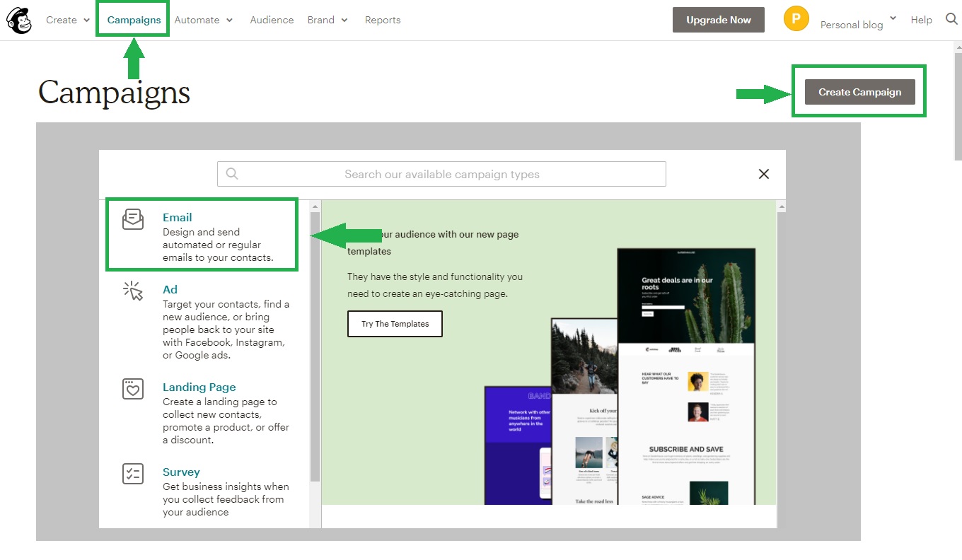Open the search magnifier in top bar

951,19
